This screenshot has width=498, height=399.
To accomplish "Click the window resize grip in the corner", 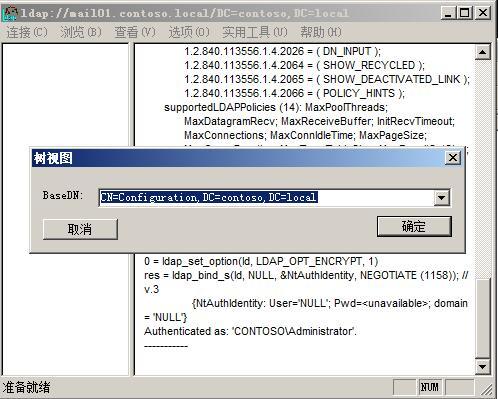I will (487, 390).
